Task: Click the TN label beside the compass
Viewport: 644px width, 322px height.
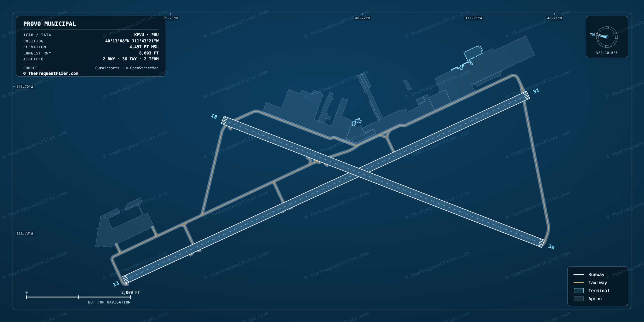Action: tap(592, 35)
